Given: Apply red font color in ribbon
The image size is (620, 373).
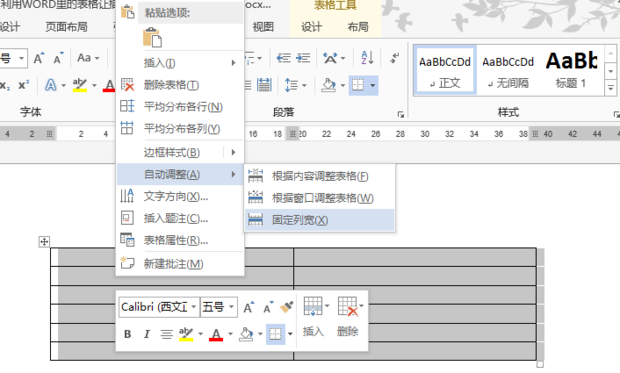Looking at the screenshot, I should coord(109,85).
